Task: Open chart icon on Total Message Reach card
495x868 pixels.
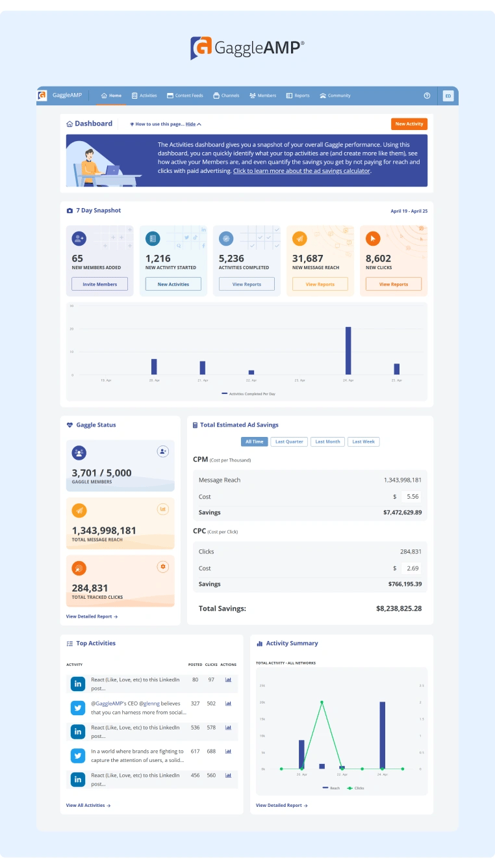Action: (x=163, y=508)
